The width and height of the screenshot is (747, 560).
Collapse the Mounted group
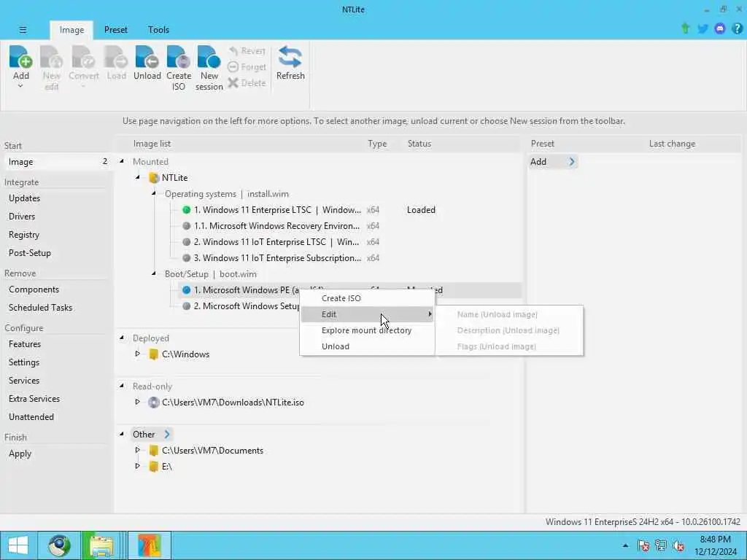(x=122, y=161)
